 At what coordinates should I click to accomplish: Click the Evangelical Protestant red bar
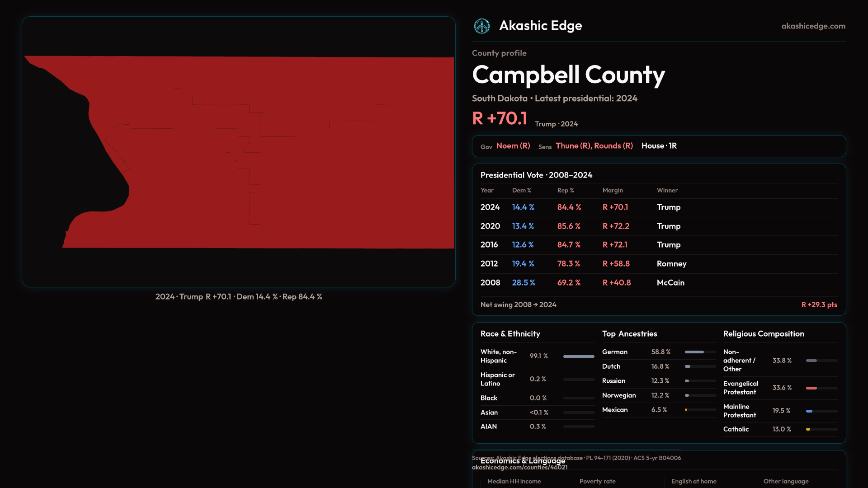coord(811,388)
